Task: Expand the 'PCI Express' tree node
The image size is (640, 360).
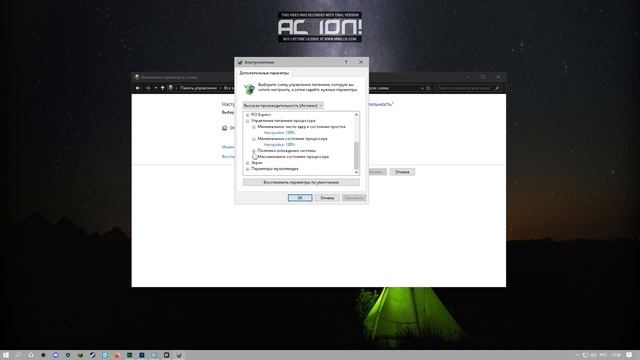Action: (x=247, y=115)
